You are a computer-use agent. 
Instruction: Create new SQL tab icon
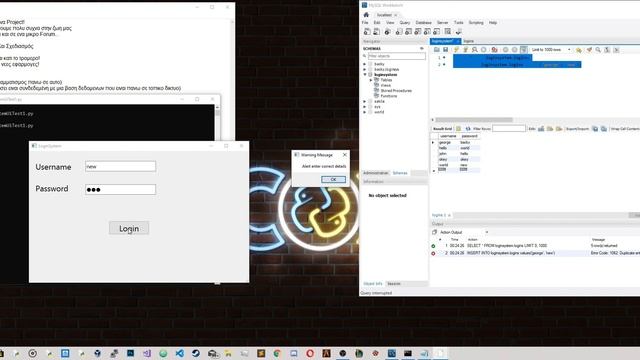tap(367, 31)
